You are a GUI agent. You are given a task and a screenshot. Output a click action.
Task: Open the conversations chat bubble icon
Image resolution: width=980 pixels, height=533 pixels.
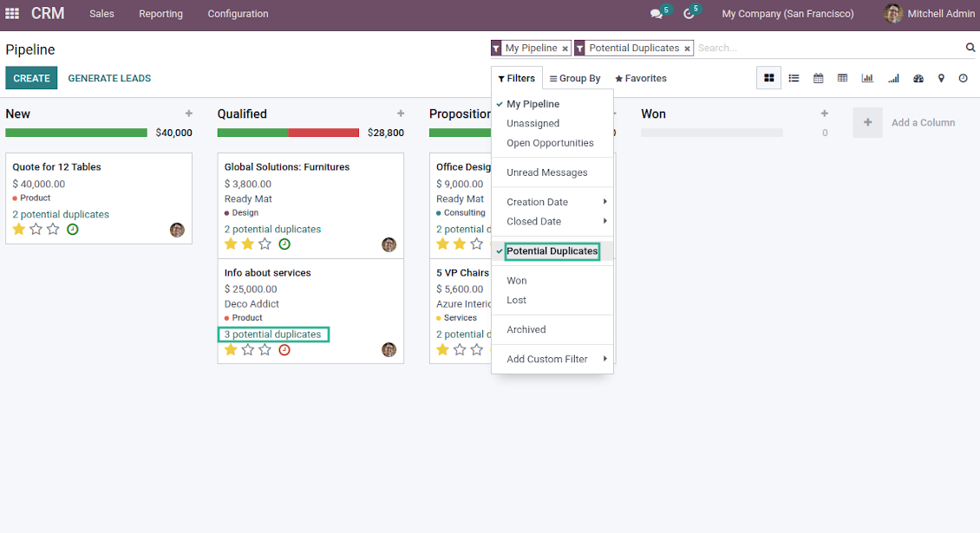pos(657,14)
